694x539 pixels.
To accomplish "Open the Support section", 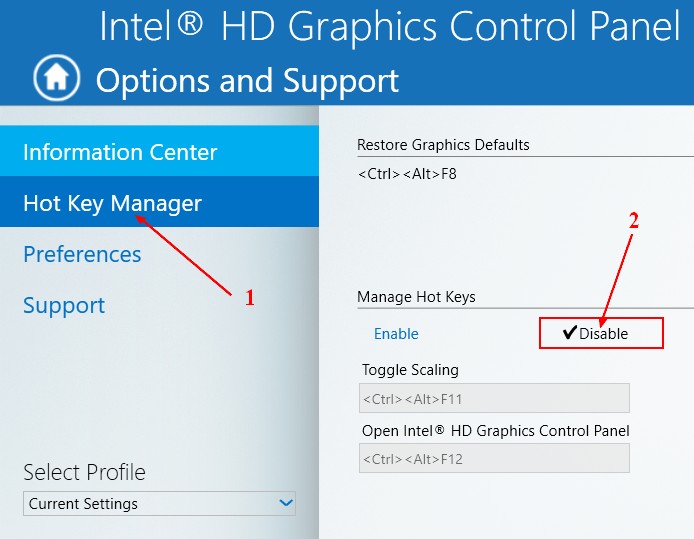I will click(x=64, y=306).
